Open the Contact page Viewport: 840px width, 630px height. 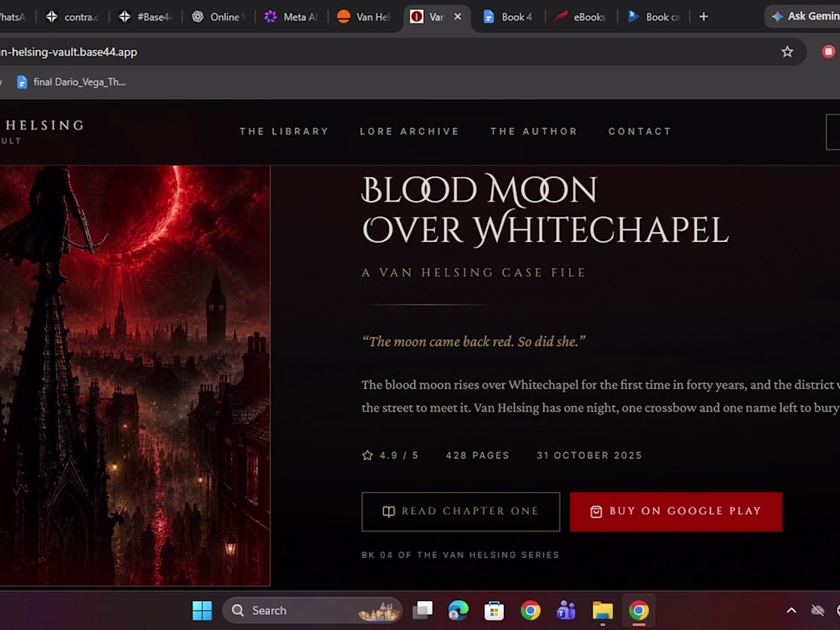[x=640, y=131]
